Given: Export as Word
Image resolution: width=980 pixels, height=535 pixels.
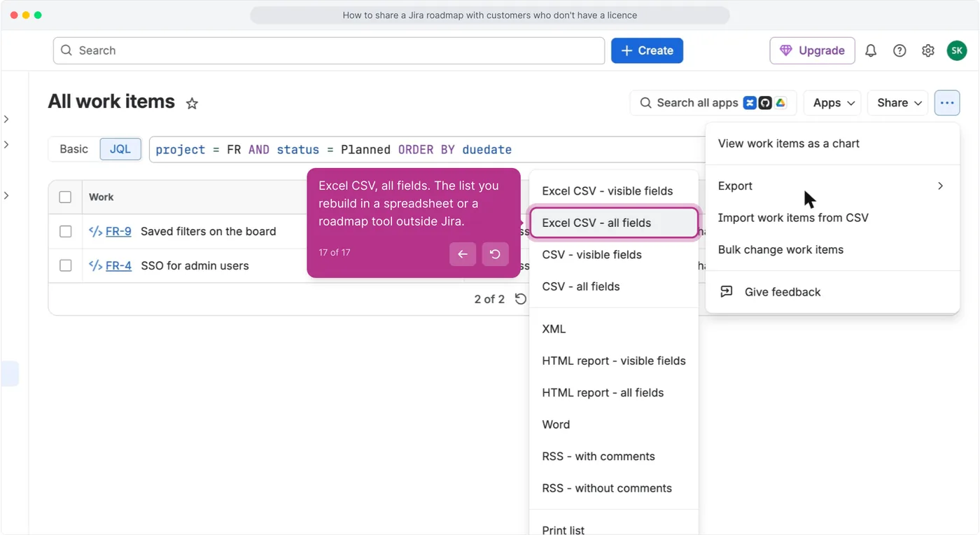Looking at the screenshot, I should (614, 424).
